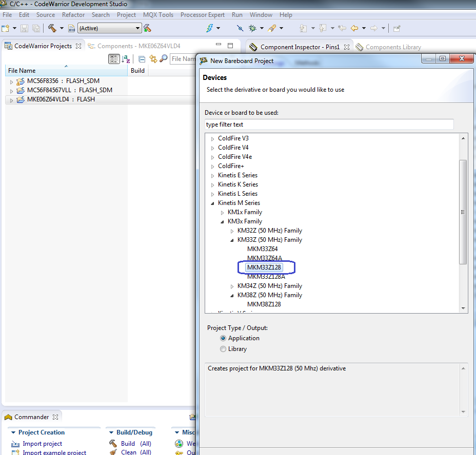476x455 pixels.
Task: Maximize the CodeWarrior Projects view
Action: tap(230, 46)
